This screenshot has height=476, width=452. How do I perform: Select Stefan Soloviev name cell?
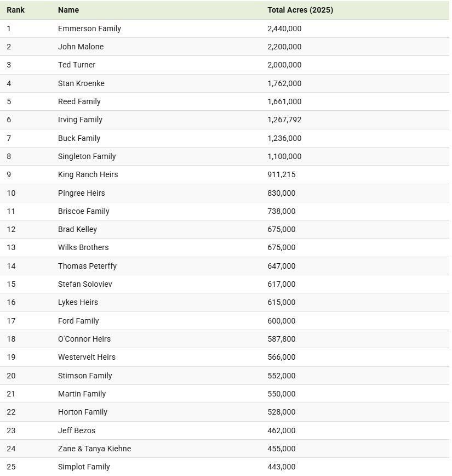[x=85, y=284]
